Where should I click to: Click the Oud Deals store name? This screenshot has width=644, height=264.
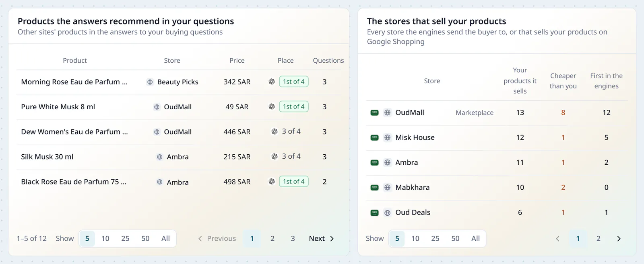(x=413, y=213)
